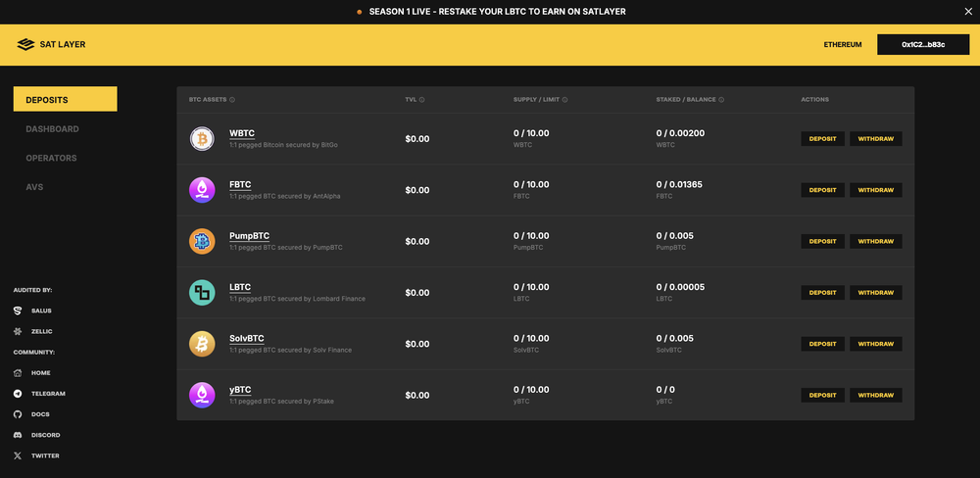Click the PumpBTC token icon
Viewport: 980px width, 478px height.
(x=202, y=241)
